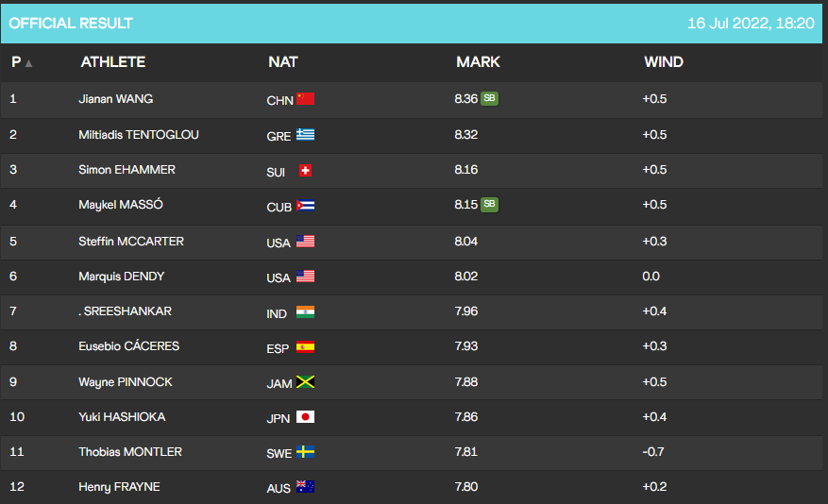828x504 pixels.
Task: Click the Cuba flag icon
Action: [305, 206]
